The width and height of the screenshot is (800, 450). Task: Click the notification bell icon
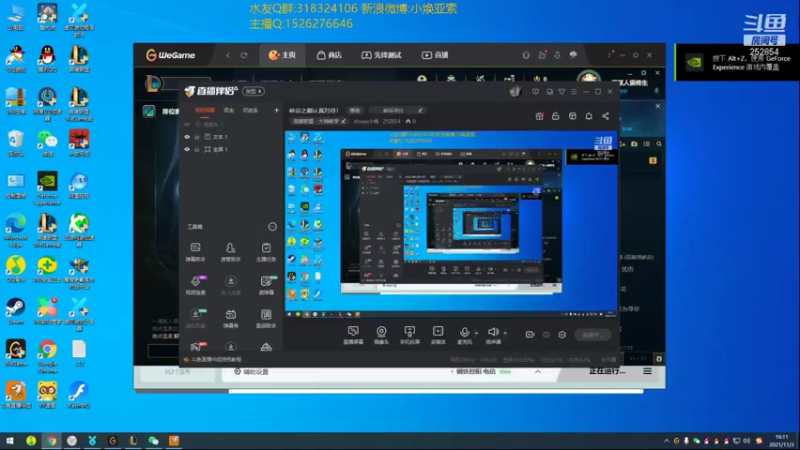click(x=589, y=116)
